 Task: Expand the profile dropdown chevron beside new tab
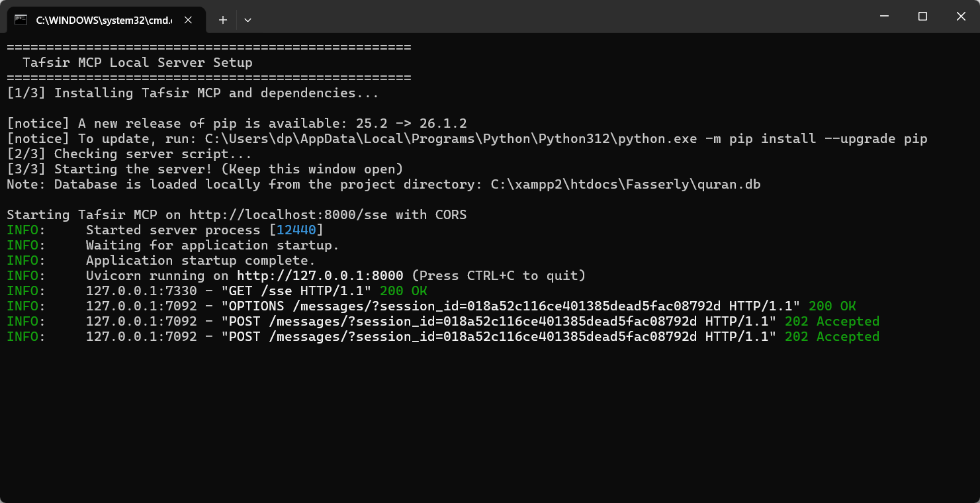(x=247, y=20)
